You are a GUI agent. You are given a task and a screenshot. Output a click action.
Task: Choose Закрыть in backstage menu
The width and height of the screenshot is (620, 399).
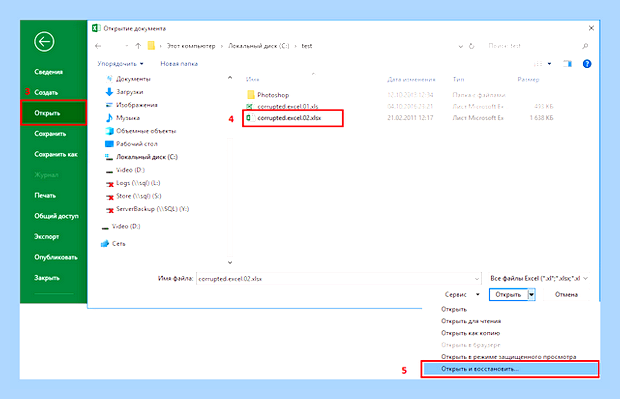pos(47,278)
